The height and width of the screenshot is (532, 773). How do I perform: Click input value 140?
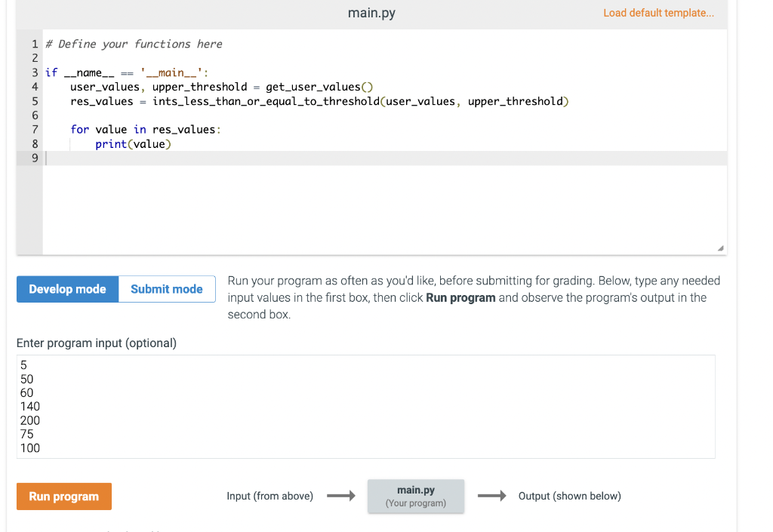[30, 407]
